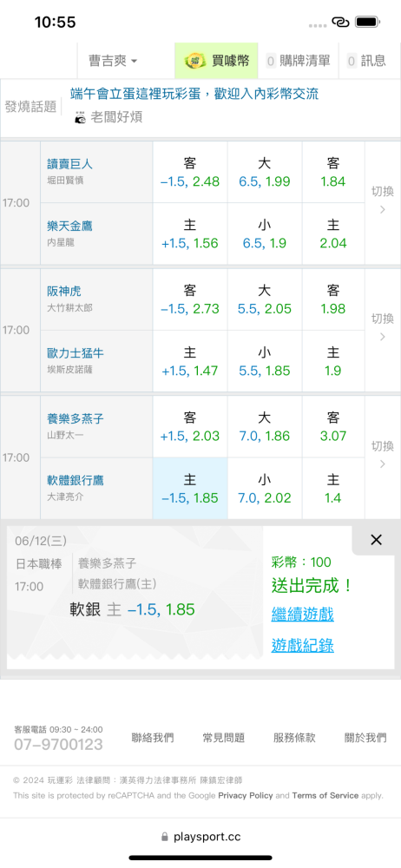Open the 購牌清單 tab
This screenshot has height=868, width=401.
click(x=298, y=61)
